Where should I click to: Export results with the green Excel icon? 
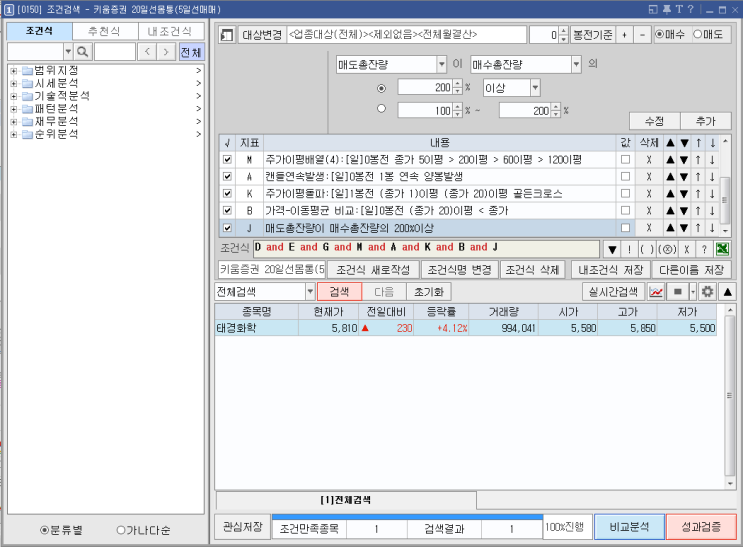click(723, 249)
